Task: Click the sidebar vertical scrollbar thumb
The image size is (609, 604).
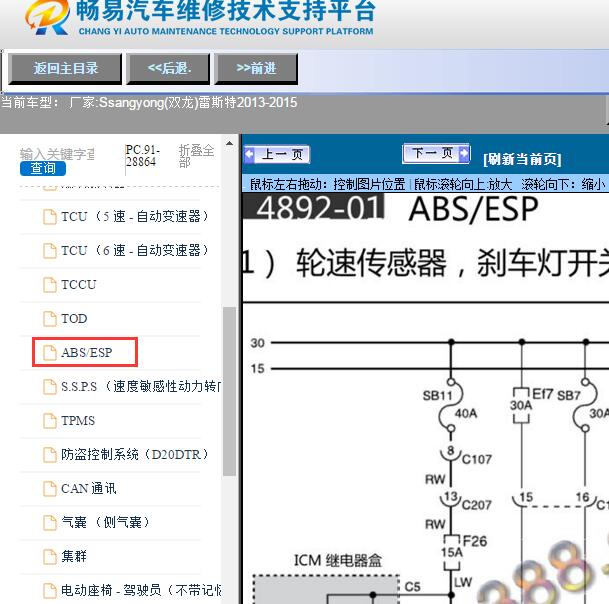Action: pyautogui.click(x=230, y=391)
